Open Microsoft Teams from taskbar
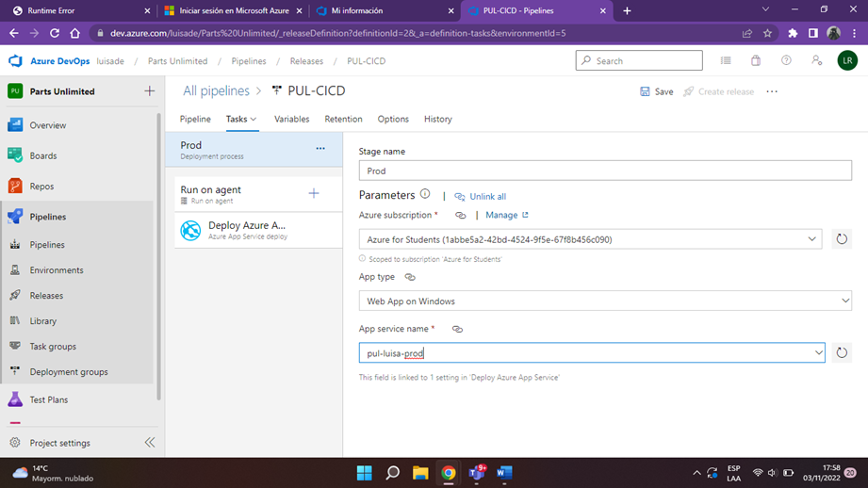868x488 pixels. (477, 473)
